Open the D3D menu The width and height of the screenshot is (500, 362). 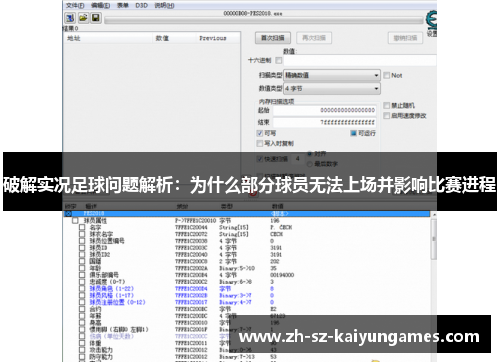pos(141,5)
